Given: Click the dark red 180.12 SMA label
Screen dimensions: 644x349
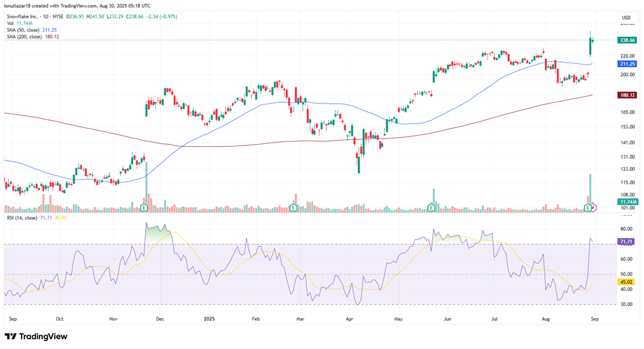Looking at the screenshot, I should pos(627,95).
